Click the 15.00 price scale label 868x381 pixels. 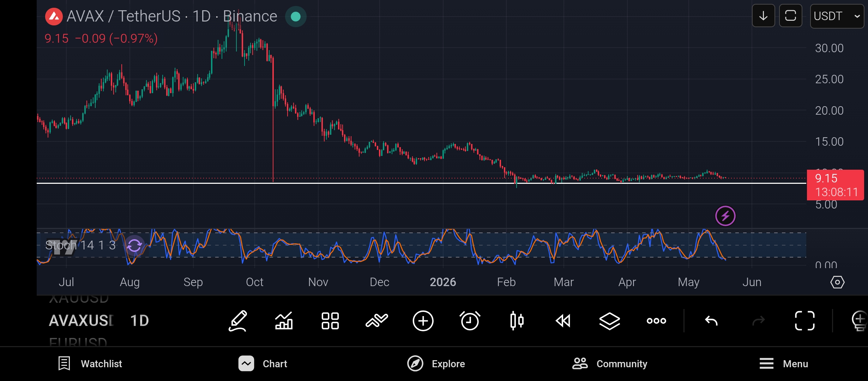829,141
